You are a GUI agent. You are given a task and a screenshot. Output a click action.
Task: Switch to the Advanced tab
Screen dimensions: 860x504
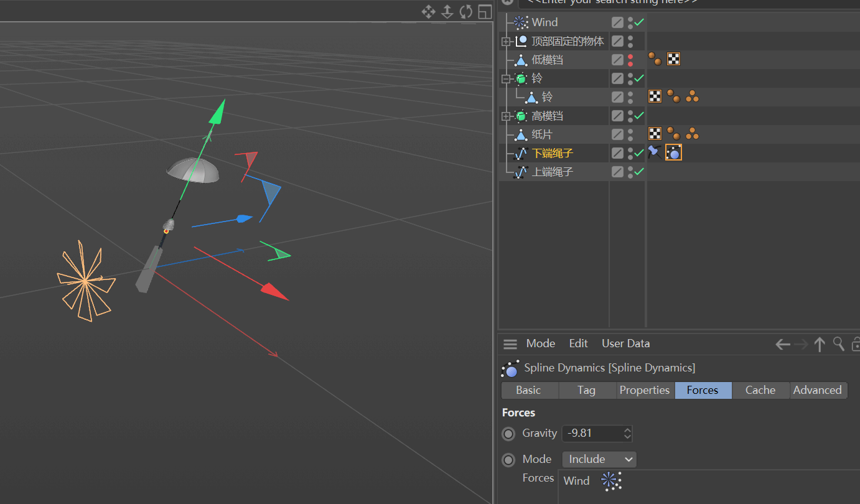(818, 390)
